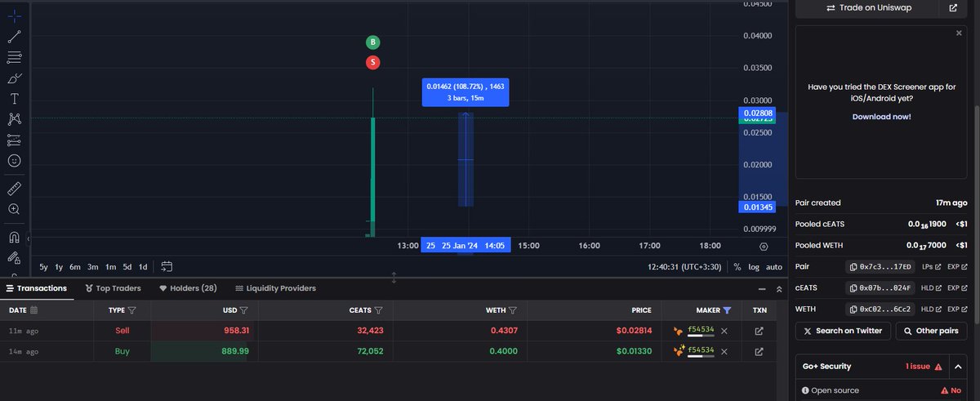Close the DEX Screener app promo
The width and height of the screenshot is (980, 401).
coord(959,33)
